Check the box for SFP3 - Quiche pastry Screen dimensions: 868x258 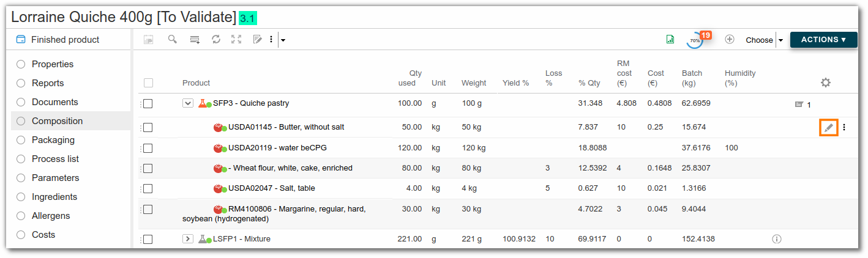coord(148,103)
